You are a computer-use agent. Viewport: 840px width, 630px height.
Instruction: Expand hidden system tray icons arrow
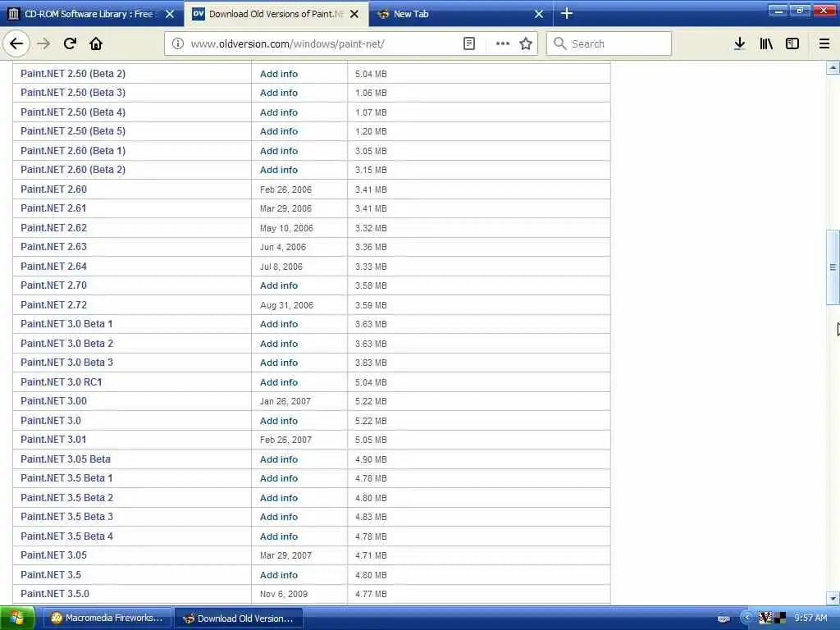click(x=747, y=619)
